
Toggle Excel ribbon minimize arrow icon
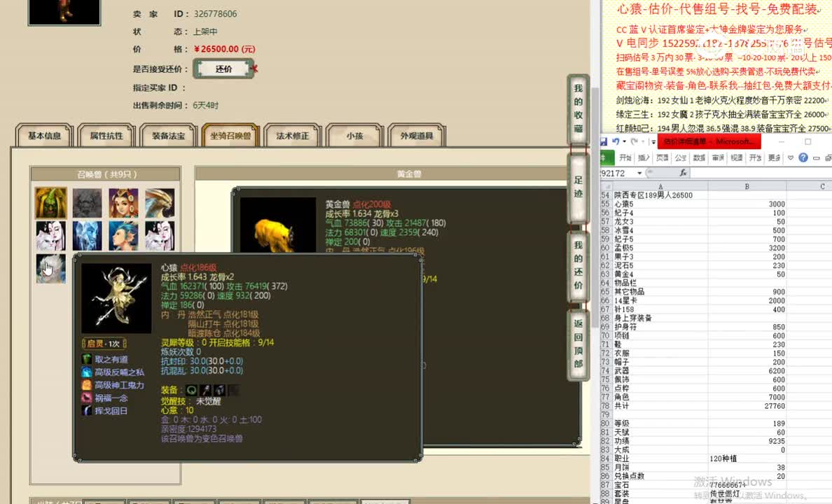coord(791,157)
